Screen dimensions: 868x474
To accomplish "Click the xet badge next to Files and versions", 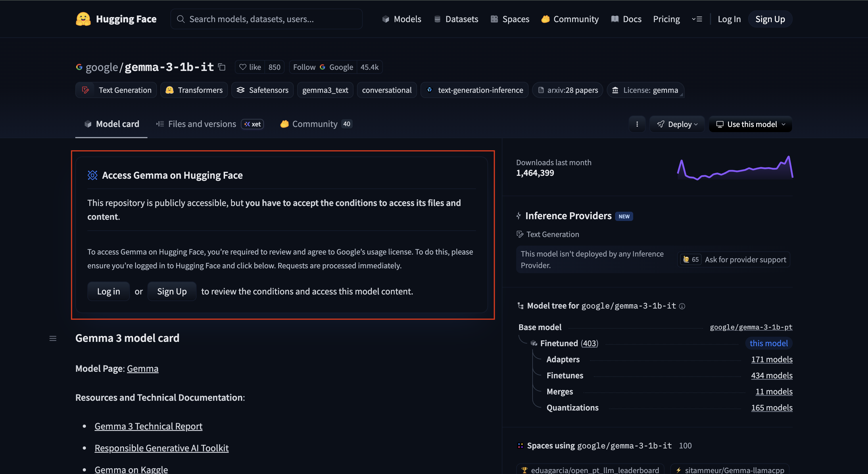I will pos(252,124).
